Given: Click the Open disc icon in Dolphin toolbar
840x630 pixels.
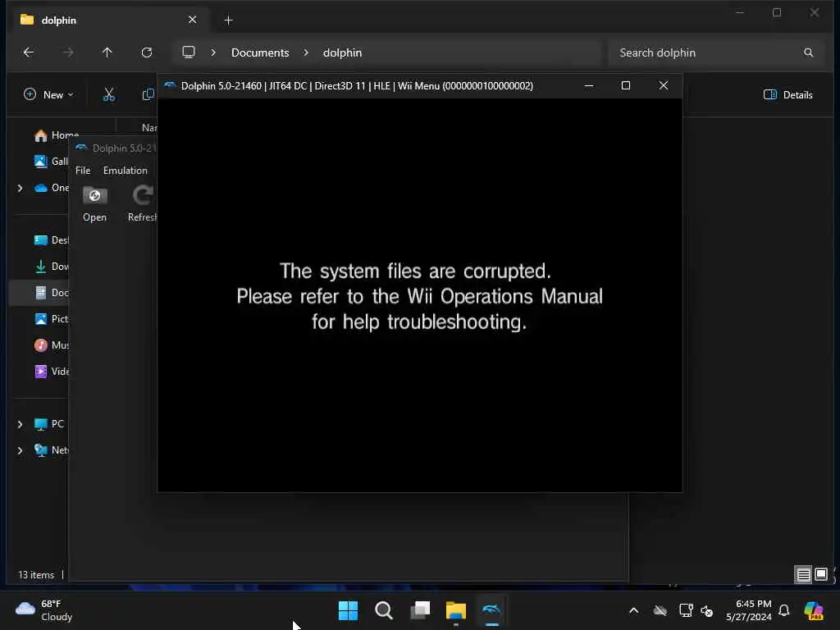Looking at the screenshot, I should click(95, 196).
